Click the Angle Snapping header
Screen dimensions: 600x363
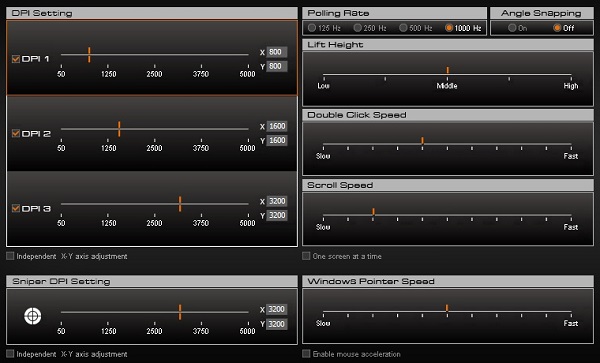[x=542, y=13]
